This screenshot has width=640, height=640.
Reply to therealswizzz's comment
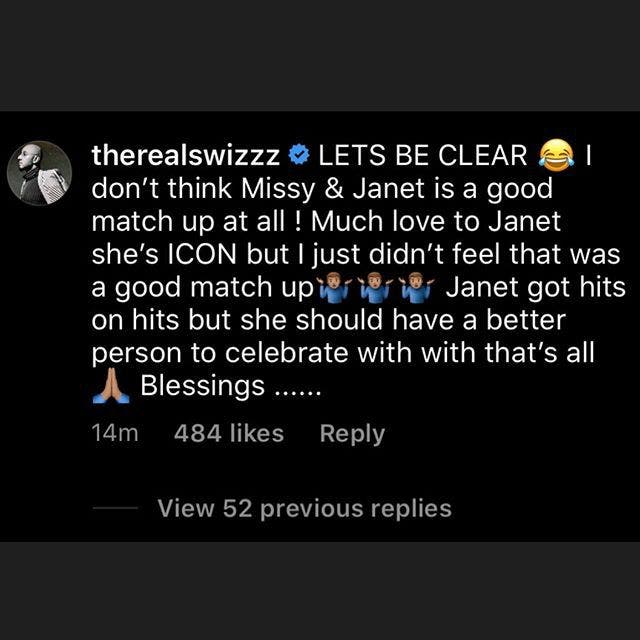click(x=352, y=433)
